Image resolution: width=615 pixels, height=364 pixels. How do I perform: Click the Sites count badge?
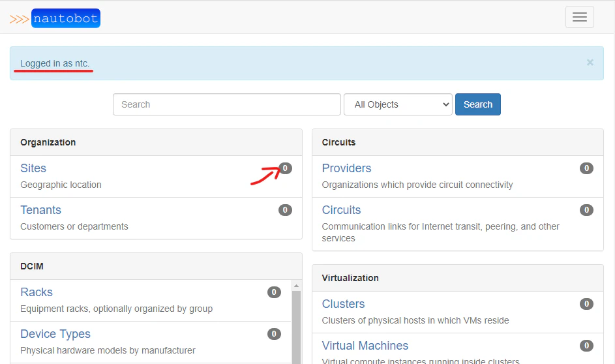(285, 168)
